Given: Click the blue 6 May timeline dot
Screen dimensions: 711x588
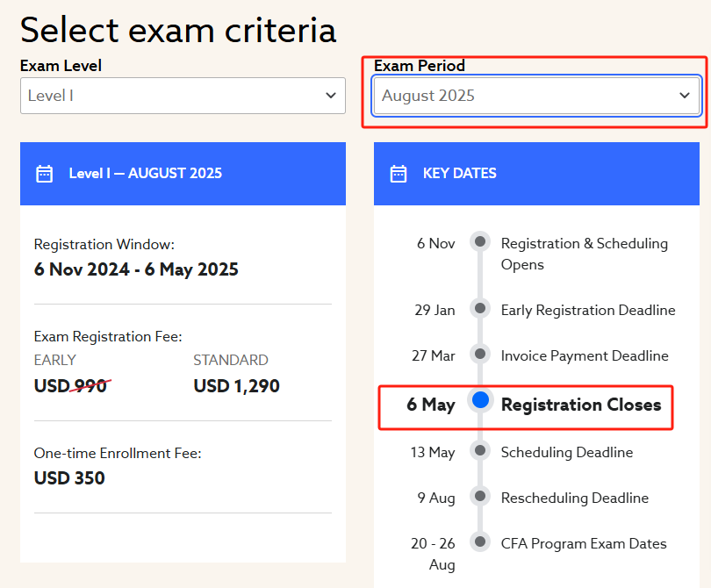Looking at the screenshot, I should click(480, 401).
